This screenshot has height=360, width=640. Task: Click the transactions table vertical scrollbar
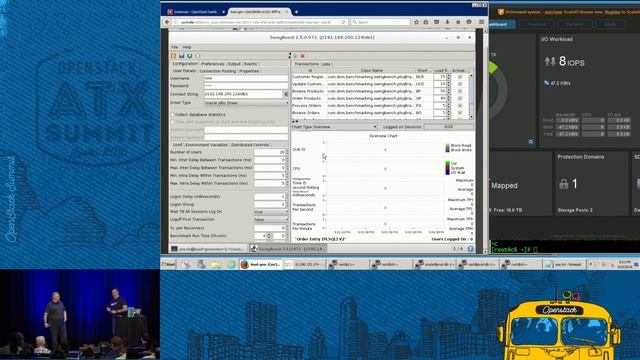[471, 96]
